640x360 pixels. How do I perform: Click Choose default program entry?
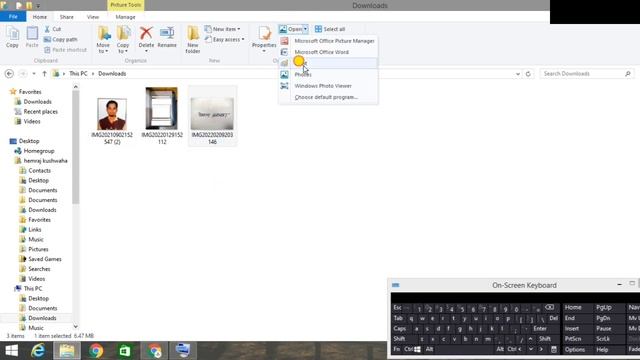pos(329,98)
